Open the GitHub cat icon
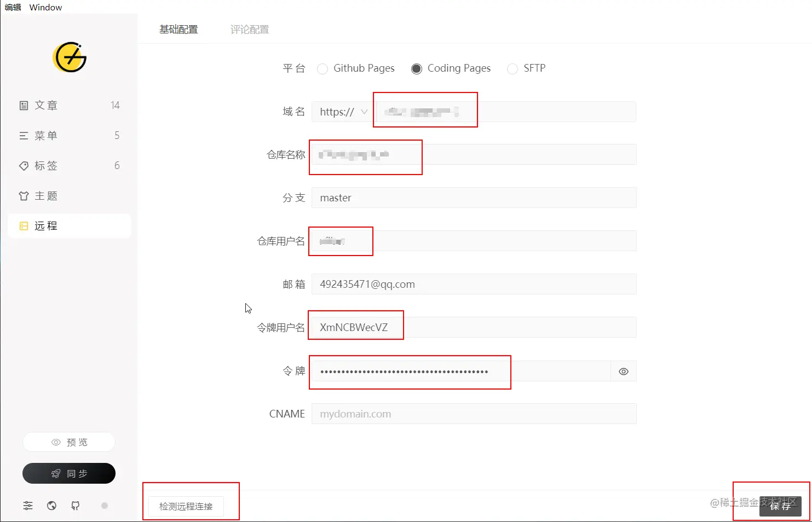 pos(76,506)
